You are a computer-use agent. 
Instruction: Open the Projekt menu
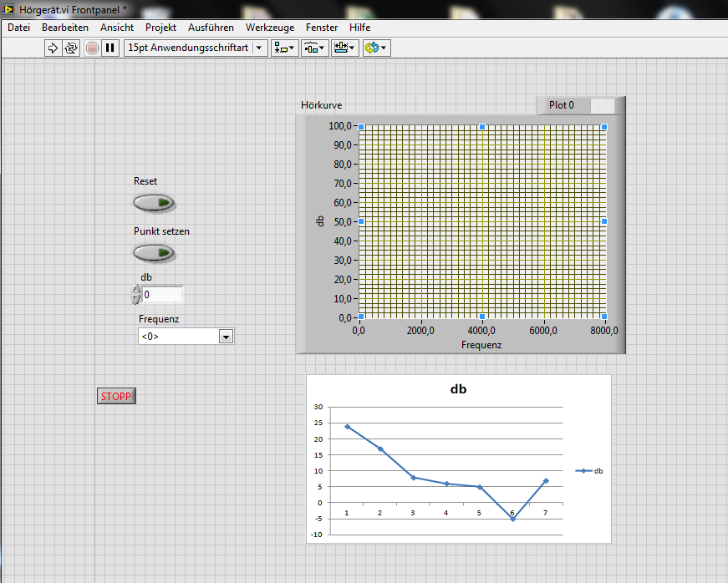(x=160, y=28)
